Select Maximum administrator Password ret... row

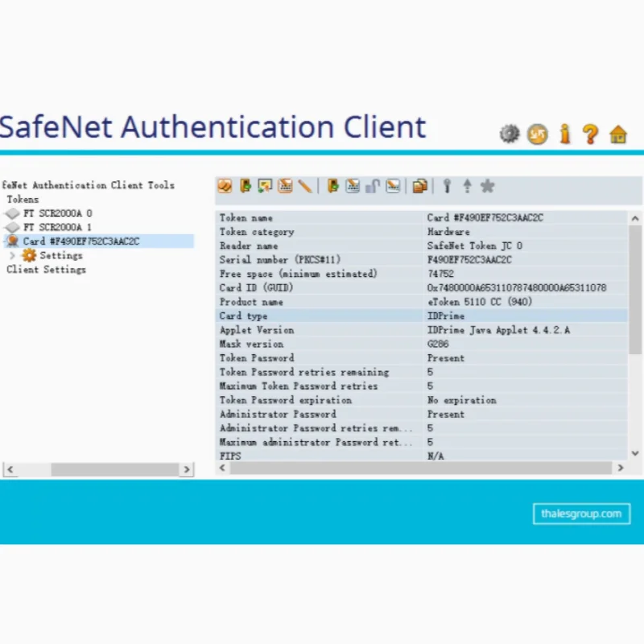(422, 442)
